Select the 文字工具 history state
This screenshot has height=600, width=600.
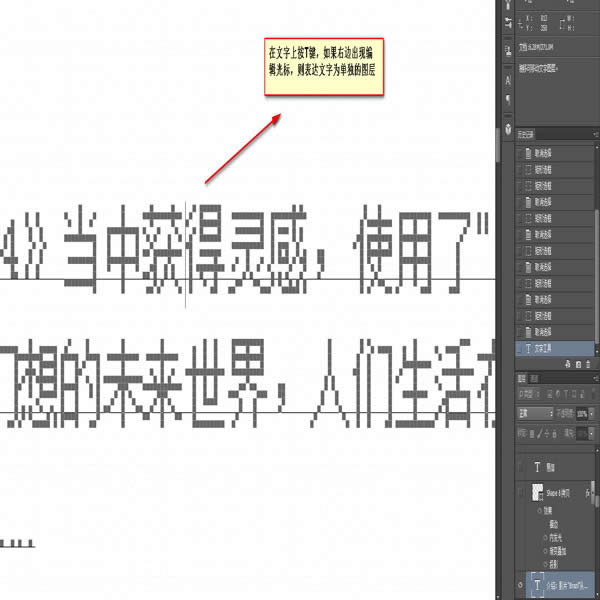554,349
